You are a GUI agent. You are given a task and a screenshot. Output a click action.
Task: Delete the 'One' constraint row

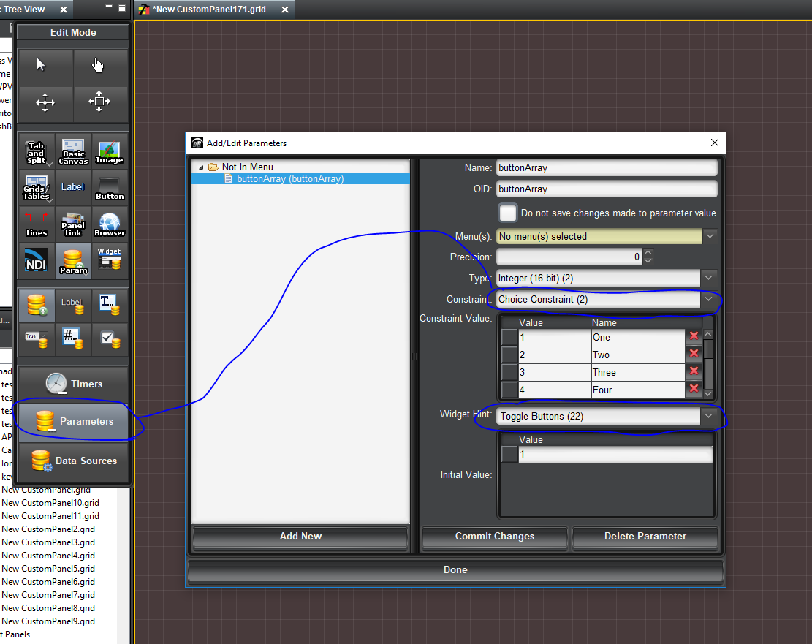694,336
